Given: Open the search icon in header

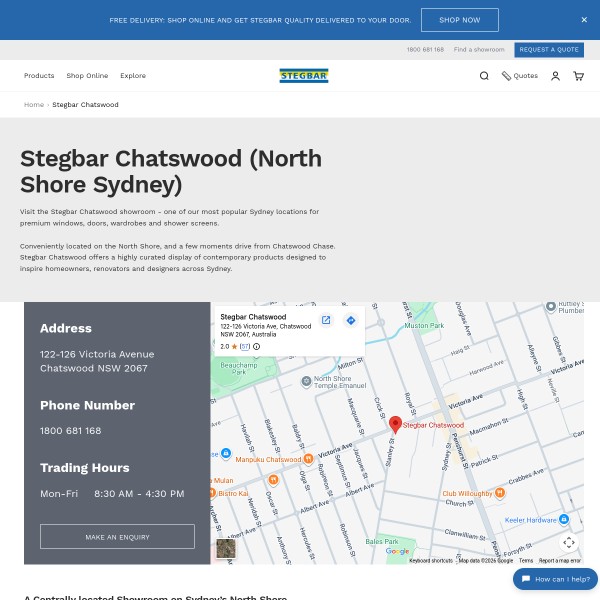Looking at the screenshot, I should tap(484, 76).
